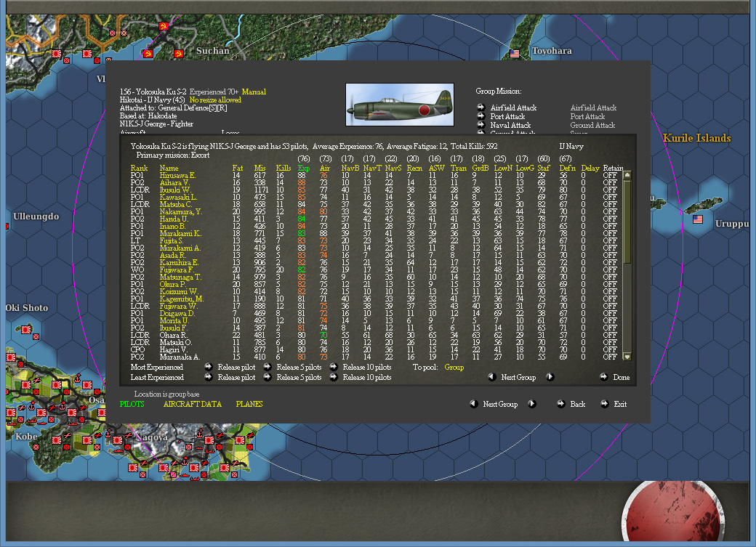Switch to the AIRCRAFT DATA tab
The width and height of the screenshot is (756, 547).
193,404
